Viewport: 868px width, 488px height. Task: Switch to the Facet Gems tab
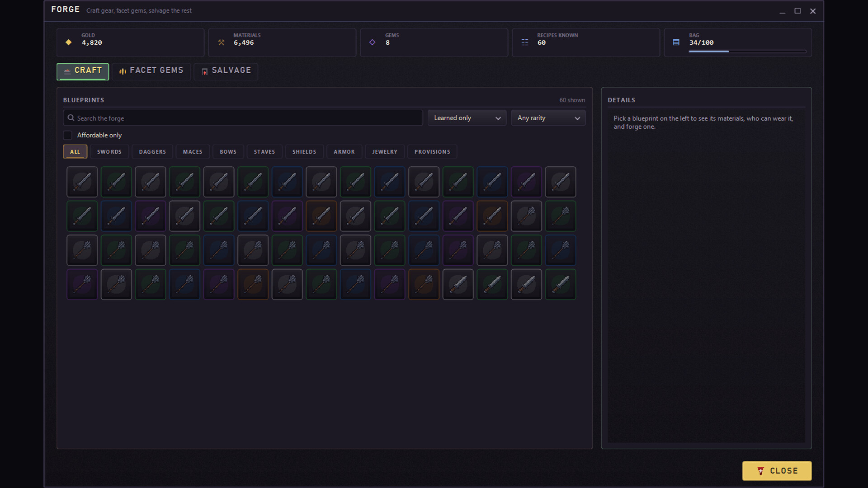[151, 71]
